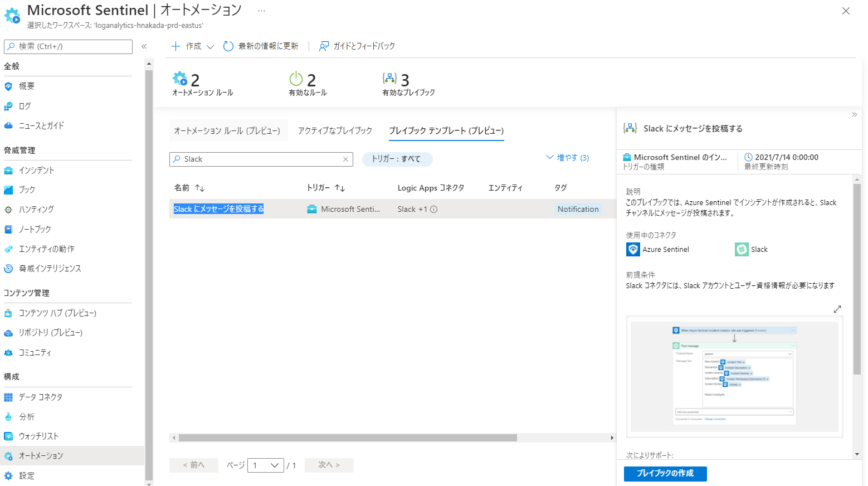This screenshot has height=486, width=868.
Task: Click the Logic Apps コネクタ column header
Action: 431,188
